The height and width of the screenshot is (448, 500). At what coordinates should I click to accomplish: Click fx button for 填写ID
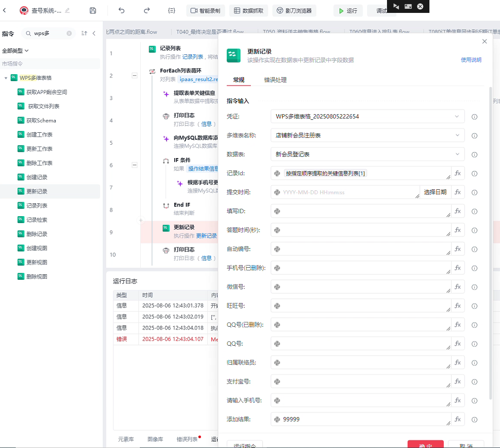458,211
